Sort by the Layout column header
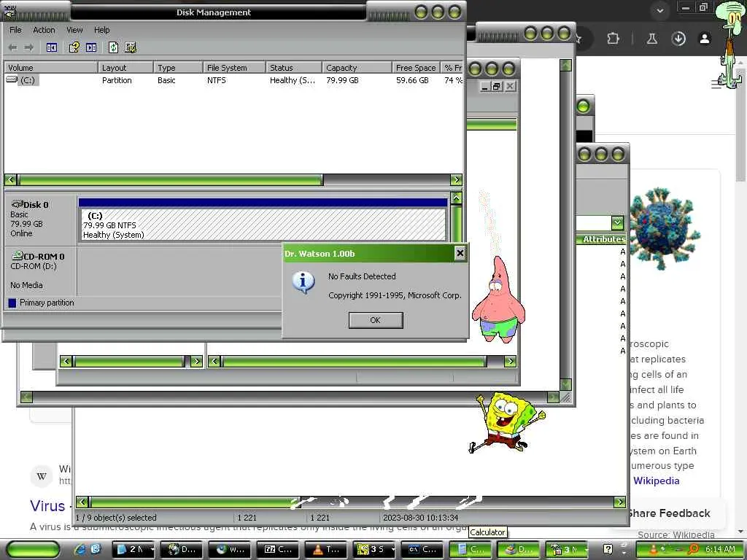 tap(125, 68)
